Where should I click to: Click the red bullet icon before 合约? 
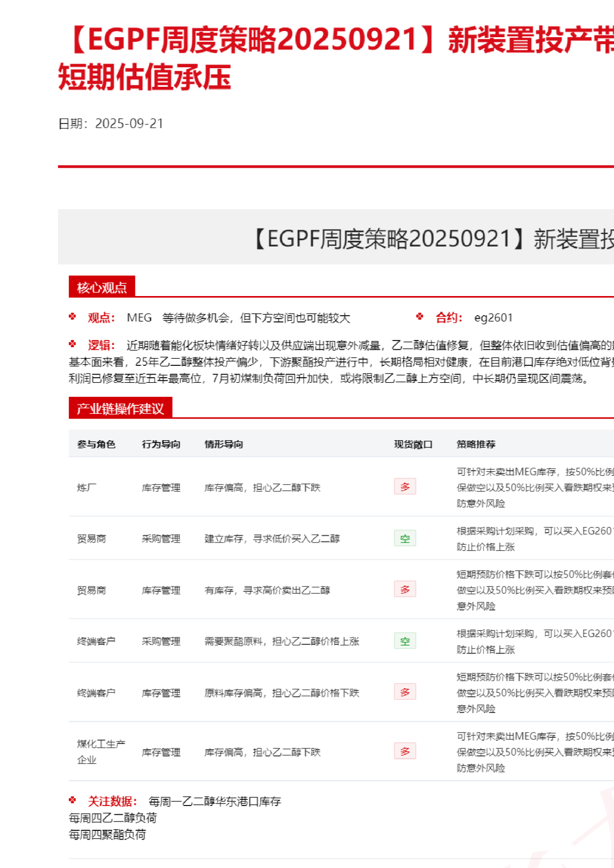pyautogui.click(x=420, y=317)
